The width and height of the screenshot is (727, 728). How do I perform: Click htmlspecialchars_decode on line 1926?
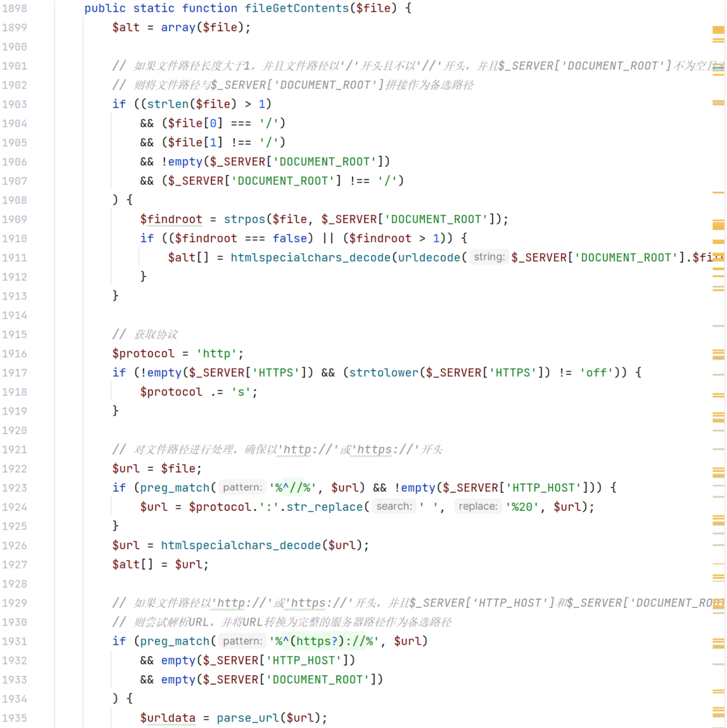tap(241, 545)
